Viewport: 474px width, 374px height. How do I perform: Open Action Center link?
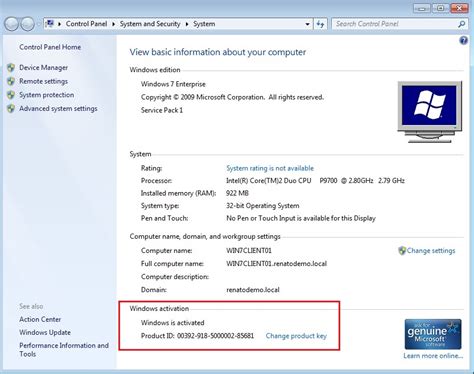coord(40,319)
